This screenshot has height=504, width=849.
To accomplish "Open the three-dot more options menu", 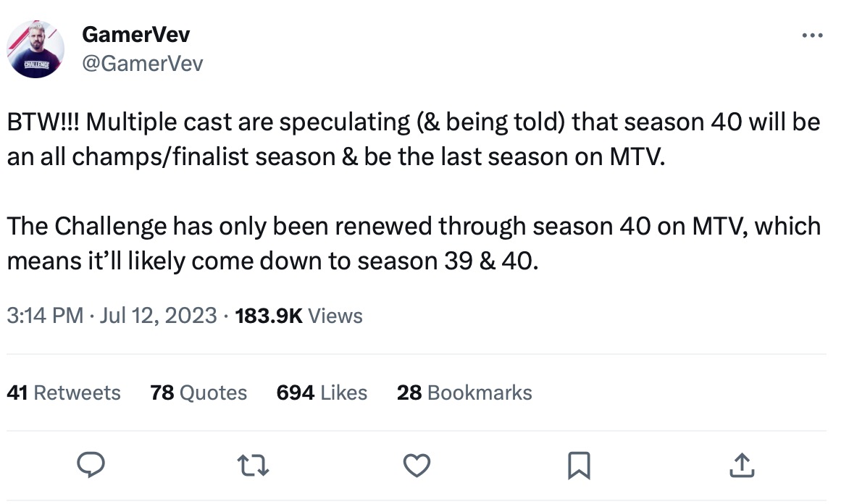I will point(812,35).
